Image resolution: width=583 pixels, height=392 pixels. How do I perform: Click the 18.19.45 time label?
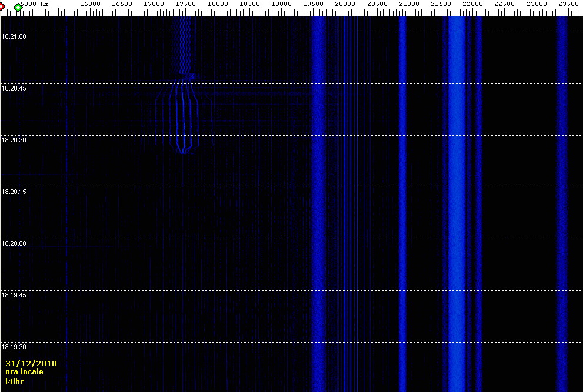[14, 295]
